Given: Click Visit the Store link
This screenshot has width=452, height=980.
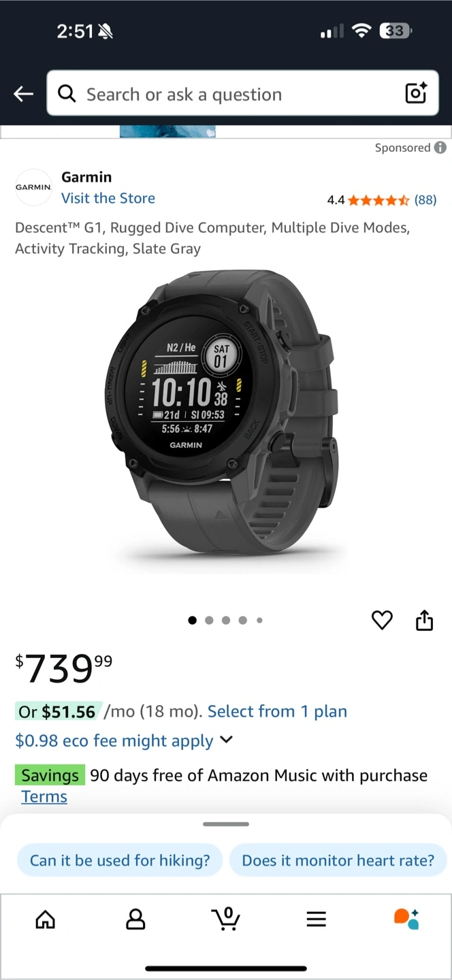Looking at the screenshot, I should click(x=108, y=198).
